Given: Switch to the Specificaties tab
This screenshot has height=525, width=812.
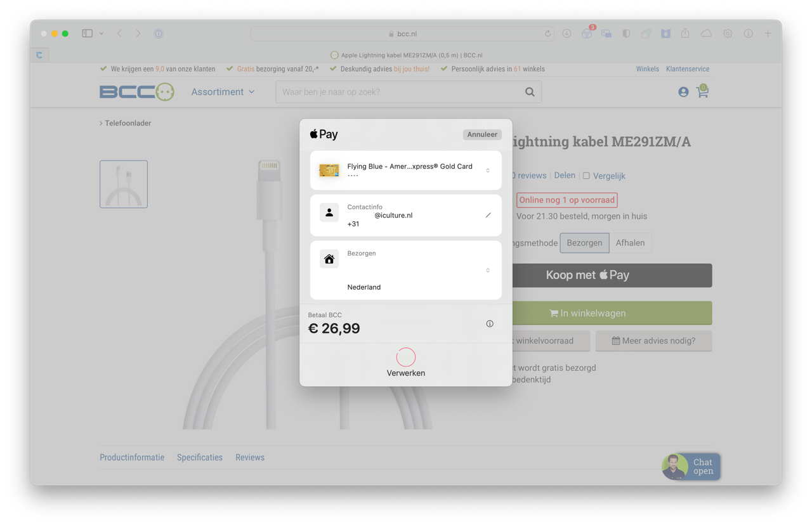Looking at the screenshot, I should click(x=200, y=457).
